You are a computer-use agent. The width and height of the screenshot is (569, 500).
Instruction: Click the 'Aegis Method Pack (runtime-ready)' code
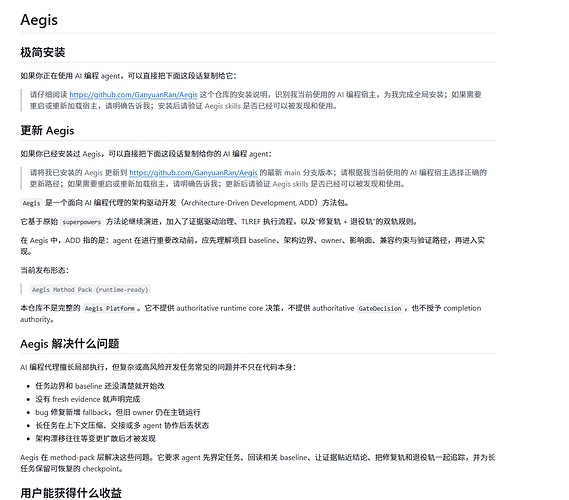click(x=90, y=290)
